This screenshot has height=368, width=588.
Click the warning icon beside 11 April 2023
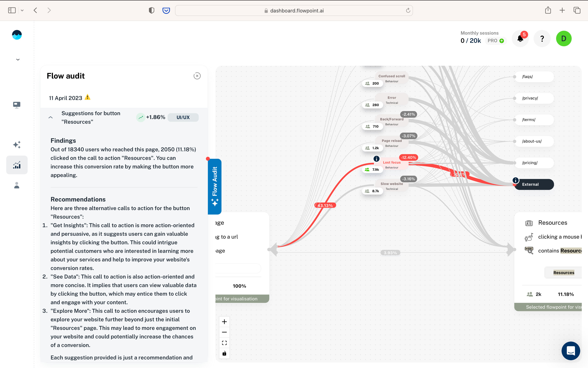pyautogui.click(x=87, y=97)
